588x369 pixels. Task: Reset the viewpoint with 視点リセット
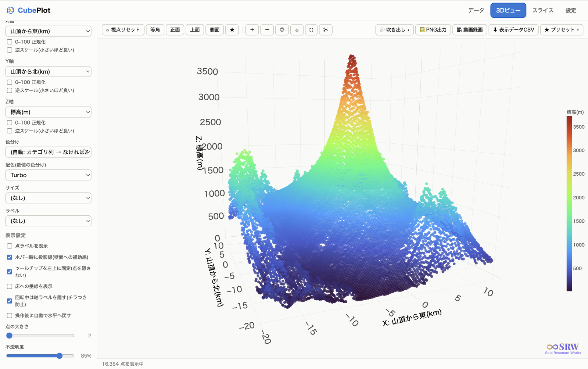123,30
